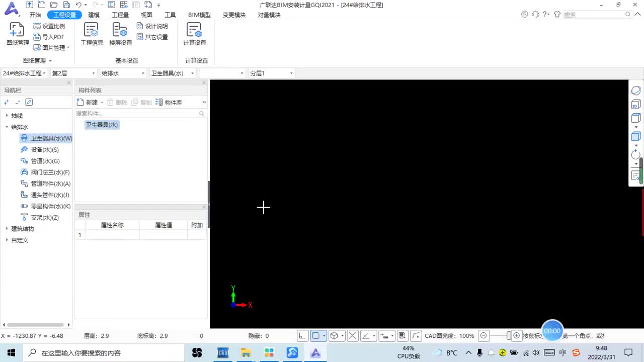Select 支架(水)(Z) in the navigation tree
This screenshot has height=362, width=644.
pyautogui.click(x=40, y=218)
